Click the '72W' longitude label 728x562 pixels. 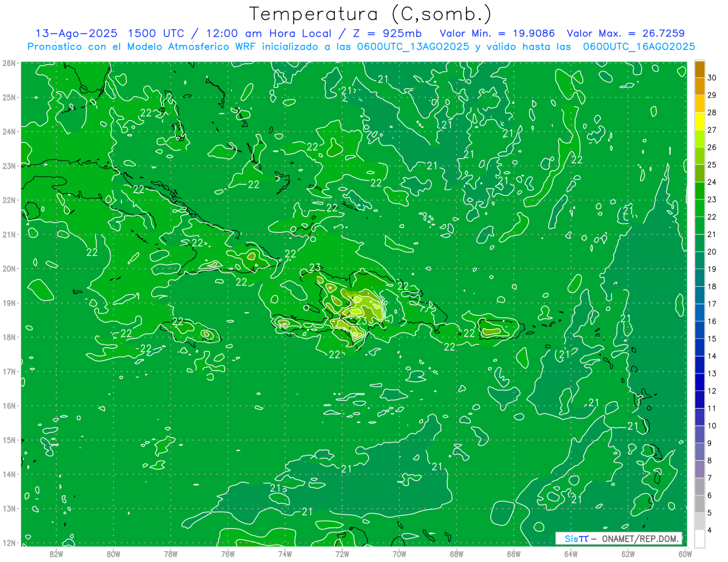pos(342,554)
